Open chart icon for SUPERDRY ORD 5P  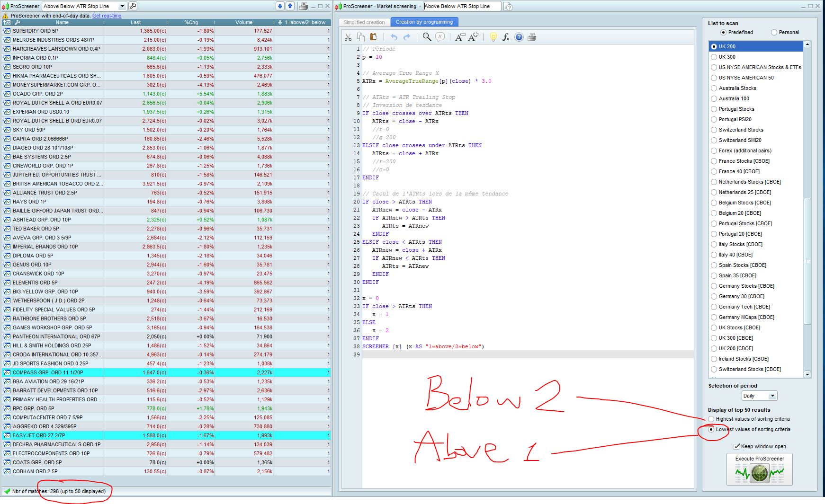tap(7, 31)
